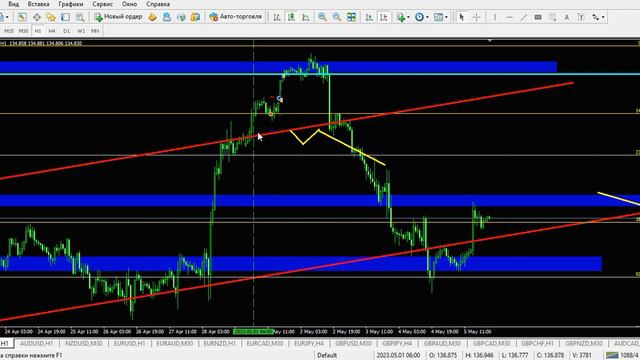Click the globe signals icon
Screen dimensions: 640x360
pos(181,17)
